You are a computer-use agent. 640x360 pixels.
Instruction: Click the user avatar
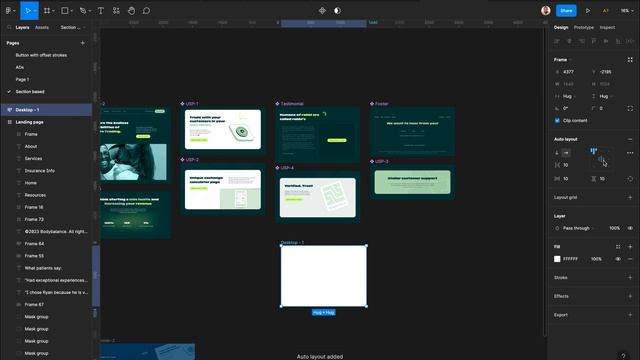(546, 11)
